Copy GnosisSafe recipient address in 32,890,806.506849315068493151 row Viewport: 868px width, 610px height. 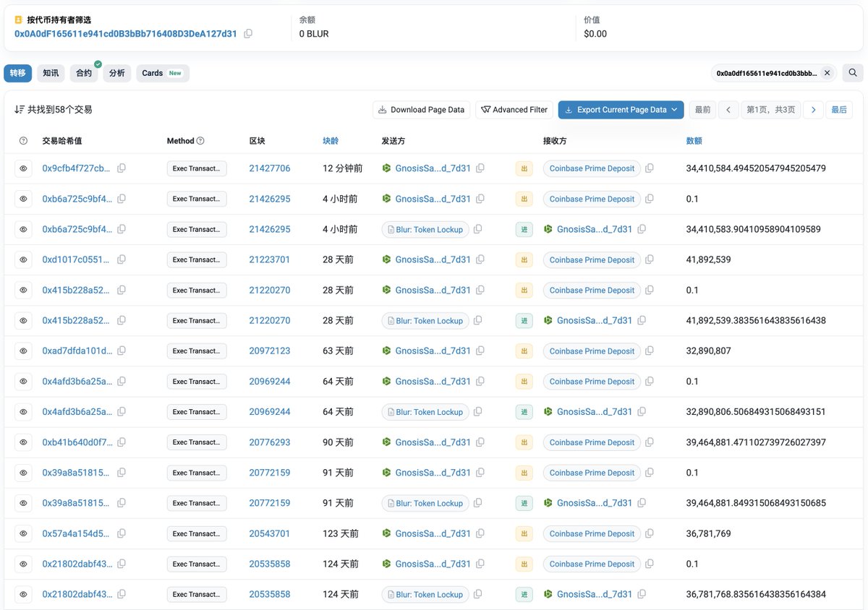click(x=642, y=411)
